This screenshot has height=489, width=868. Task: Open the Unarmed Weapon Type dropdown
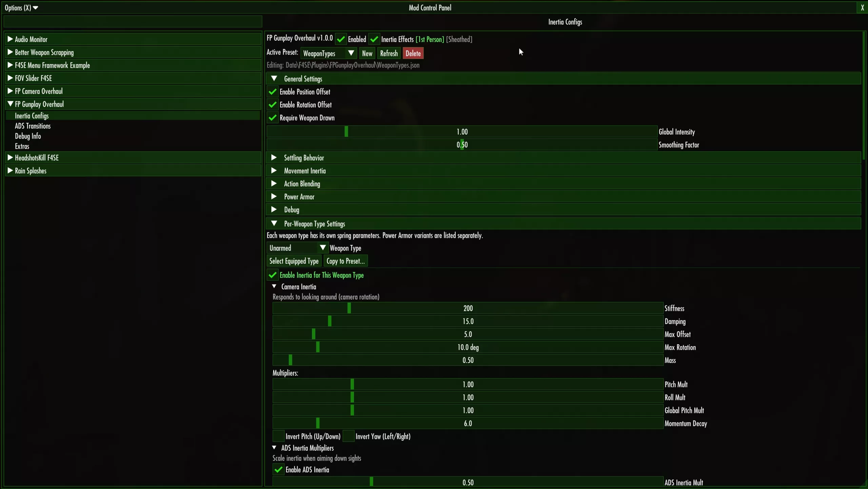pyautogui.click(x=297, y=248)
